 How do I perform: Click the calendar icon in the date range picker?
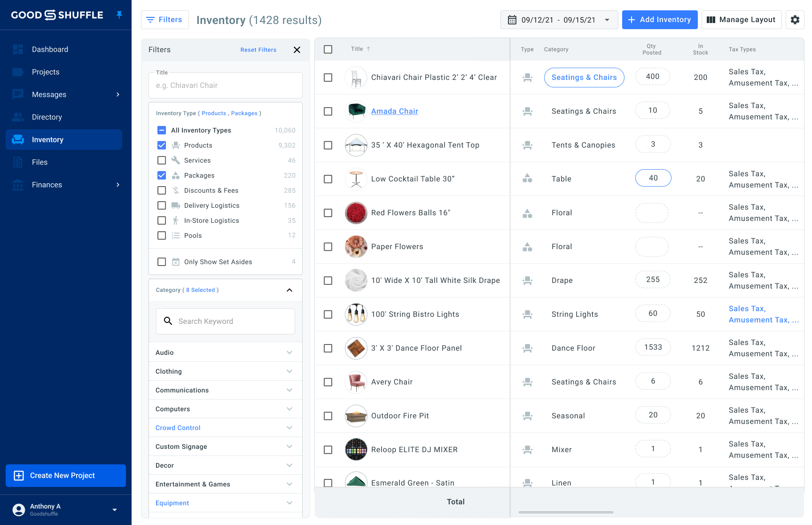point(512,19)
